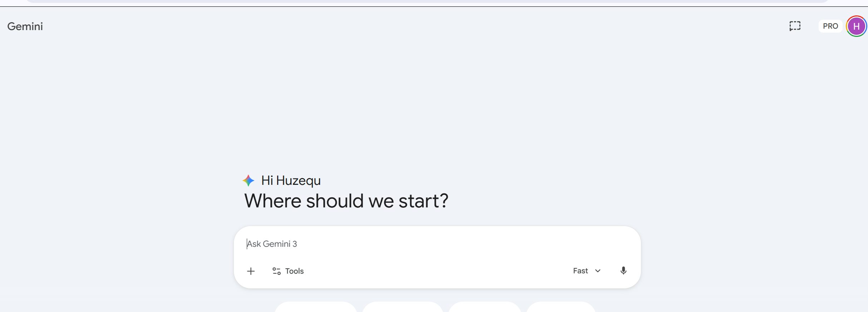Image resolution: width=868 pixels, height=312 pixels.
Task: Click the colorful Gemini sparkle icon
Action: pos(249,181)
